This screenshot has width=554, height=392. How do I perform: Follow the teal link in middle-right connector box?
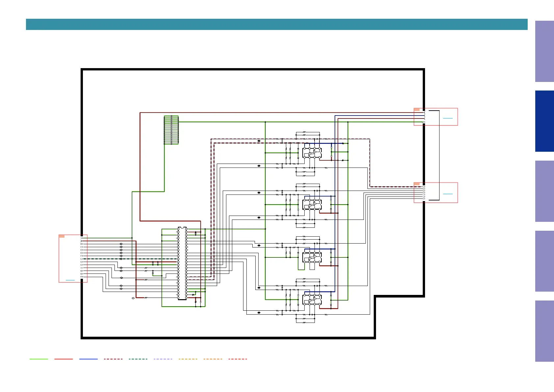point(447,194)
